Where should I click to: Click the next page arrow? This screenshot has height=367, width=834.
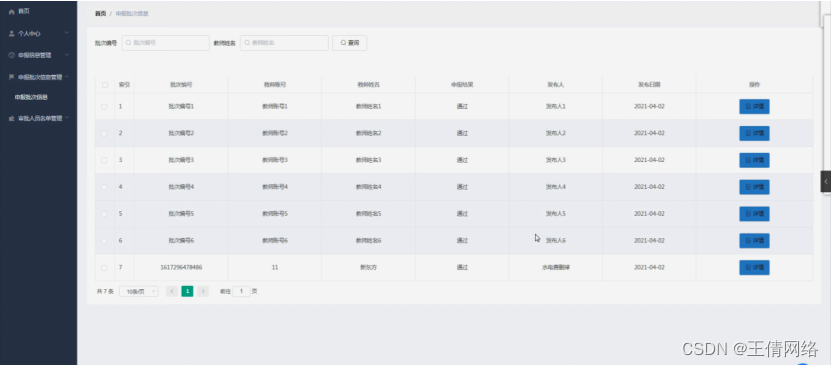pos(203,291)
